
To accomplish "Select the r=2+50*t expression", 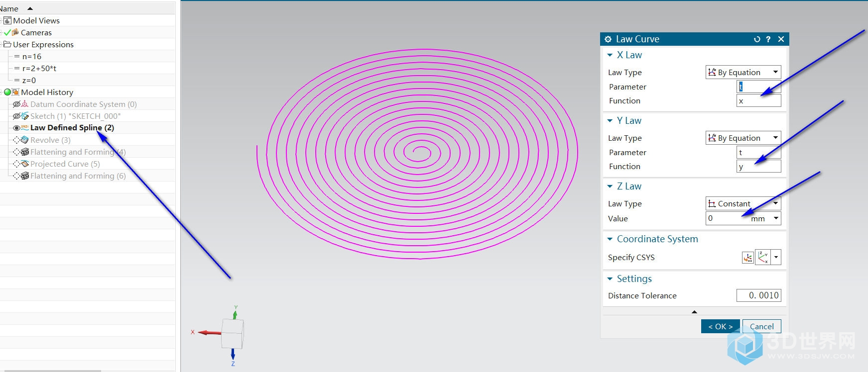I will tap(39, 68).
